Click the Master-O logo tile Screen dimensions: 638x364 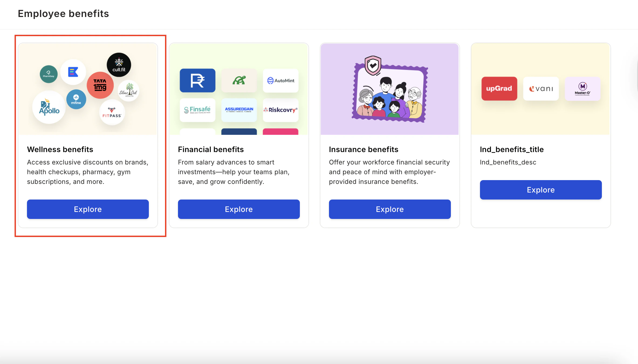pos(582,89)
